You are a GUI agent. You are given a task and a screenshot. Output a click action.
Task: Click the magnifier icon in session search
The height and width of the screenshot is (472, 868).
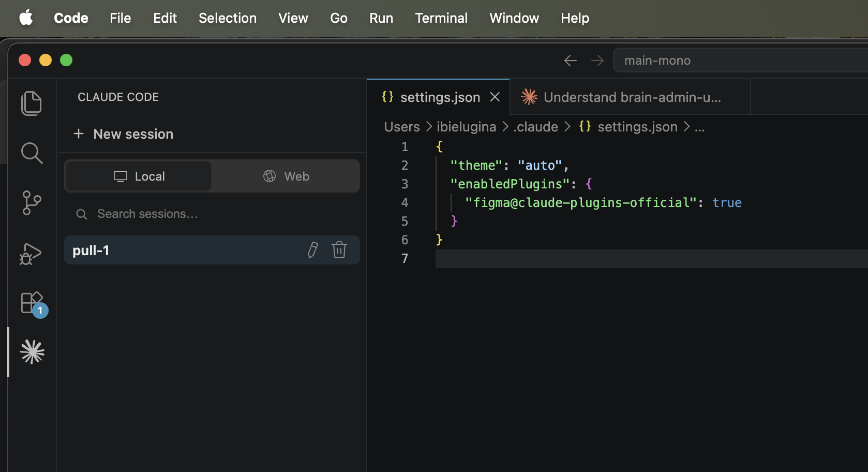click(x=82, y=214)
